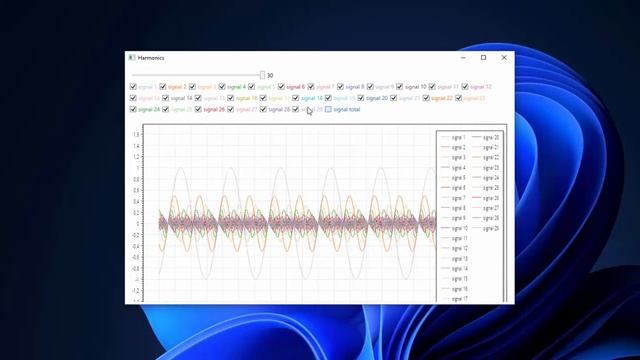Click signal 12 entry in chart legend
The width and height of the screenshot is (640, 360).
454,249
